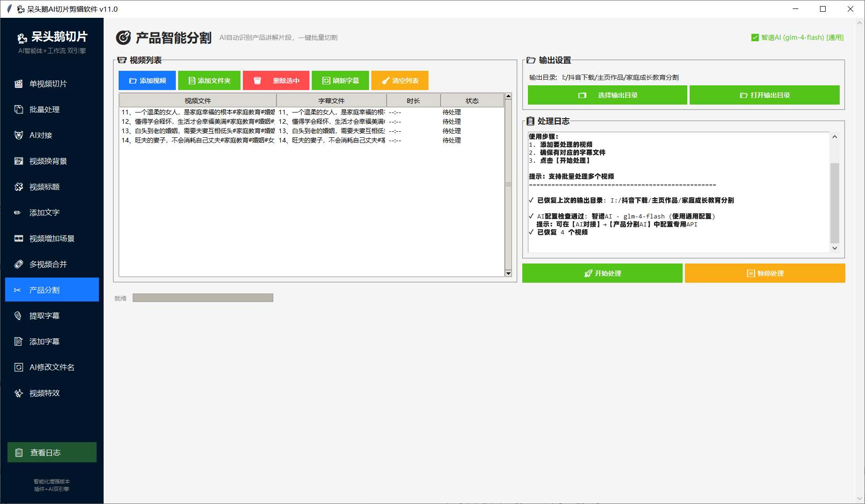865x504 pixels.
Task: Select video row 13、白头到老的婚姻
Action: tap(312, 131)
